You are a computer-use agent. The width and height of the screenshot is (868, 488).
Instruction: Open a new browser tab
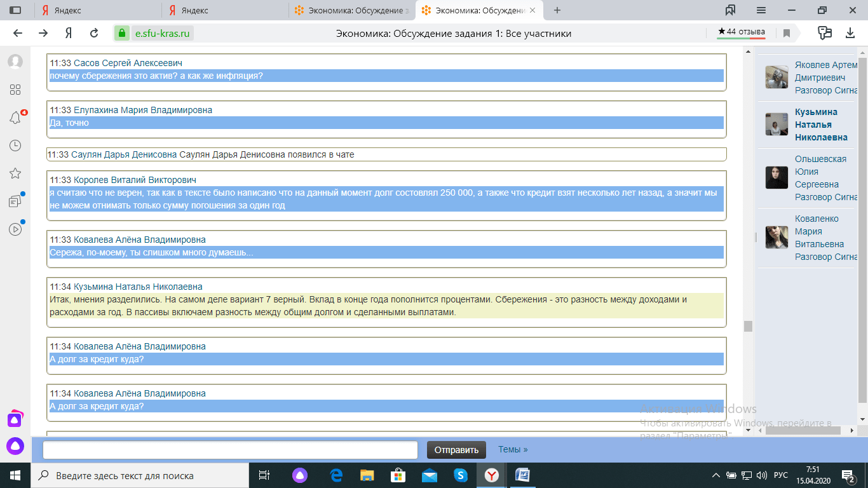pyautogui.click(x=557, y=10)
